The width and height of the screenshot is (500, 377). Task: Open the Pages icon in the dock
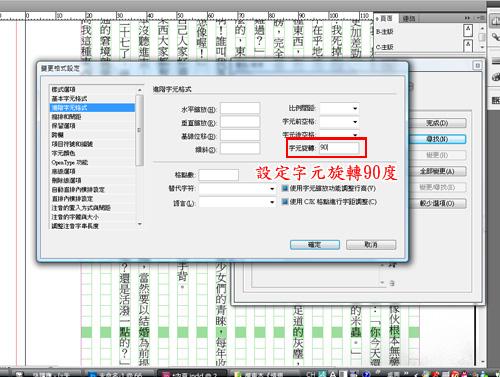495,21
